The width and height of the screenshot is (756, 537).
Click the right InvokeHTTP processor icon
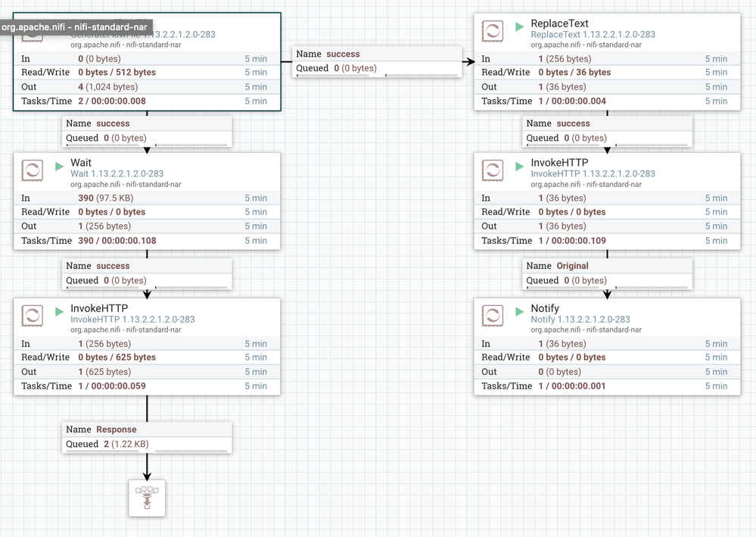tap(493, 170)
